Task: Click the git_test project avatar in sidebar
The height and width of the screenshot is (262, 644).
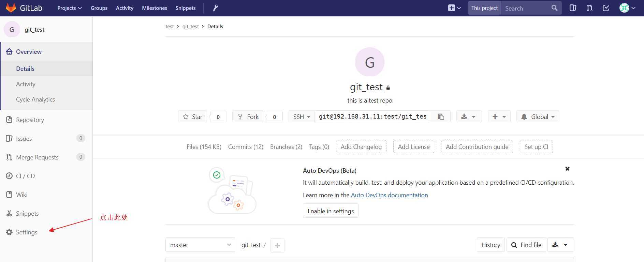Action: click(x=12, y=30)
